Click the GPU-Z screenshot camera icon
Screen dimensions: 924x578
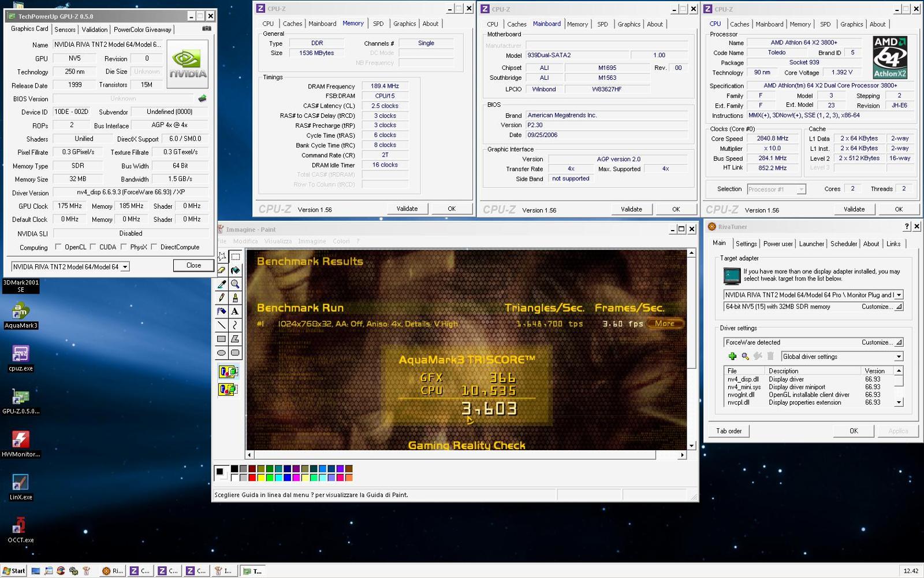click(x=207, y=28)
